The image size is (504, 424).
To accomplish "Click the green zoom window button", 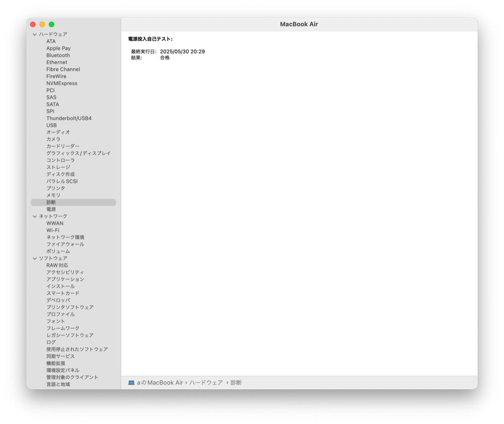I will tap(51, 24).
